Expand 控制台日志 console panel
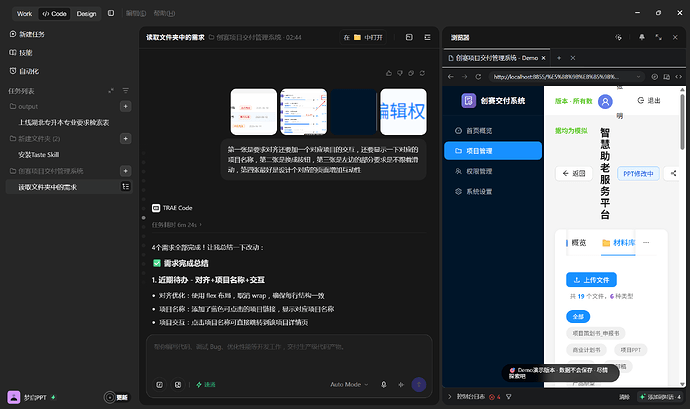This screenshot has width=690, height=409. [466, 397]
